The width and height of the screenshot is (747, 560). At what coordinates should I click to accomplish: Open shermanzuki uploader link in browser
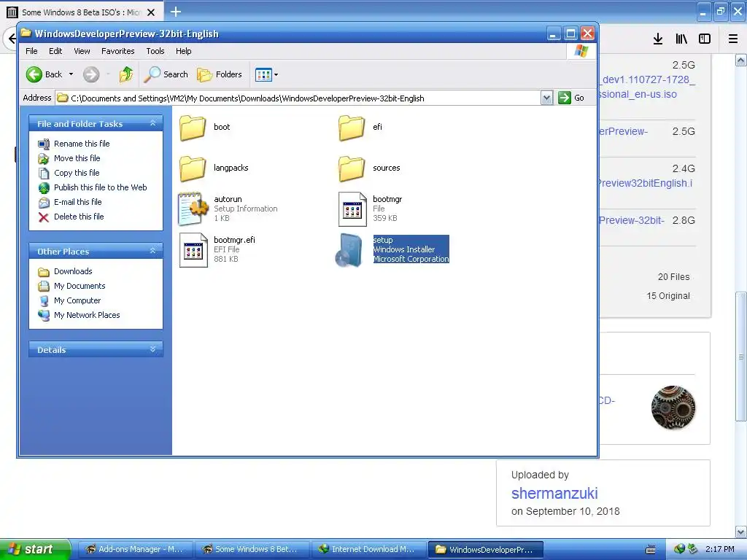click(x=554, y=494)
